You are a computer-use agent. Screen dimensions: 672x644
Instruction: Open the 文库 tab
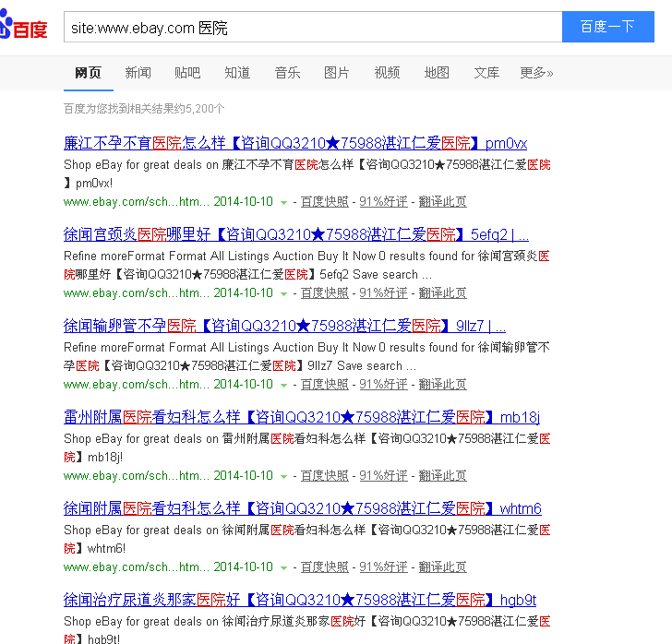coord(486,73)
